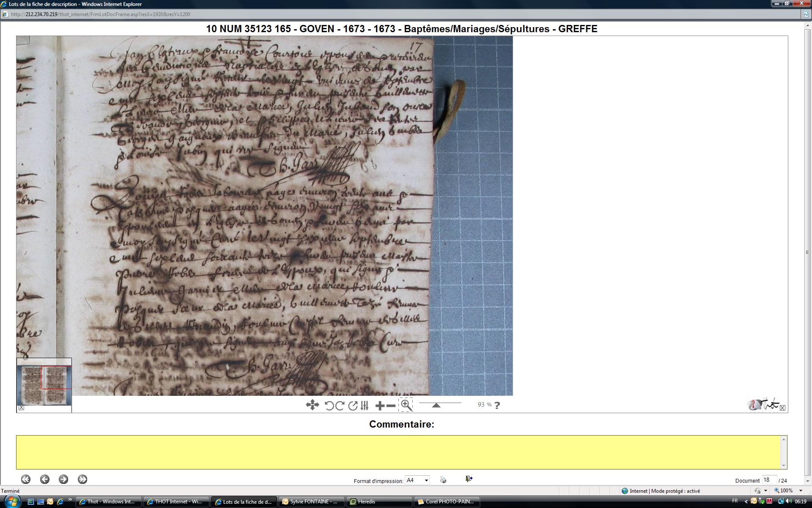The image size is (812, 508).
Task: Select the pan/move image tool
Action: pyautogui.click(x=312, y=405)
